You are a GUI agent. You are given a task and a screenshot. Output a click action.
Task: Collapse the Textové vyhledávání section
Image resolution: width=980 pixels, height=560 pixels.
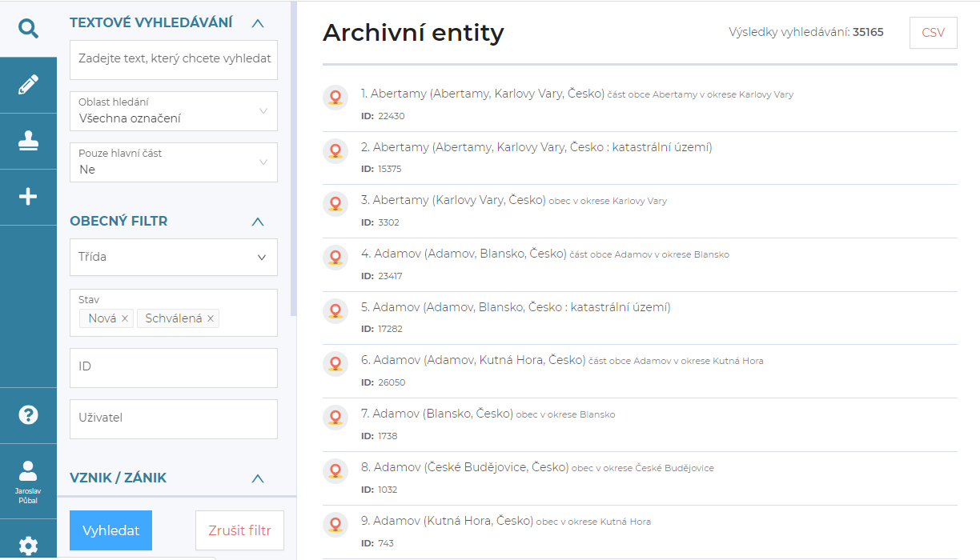257,23
